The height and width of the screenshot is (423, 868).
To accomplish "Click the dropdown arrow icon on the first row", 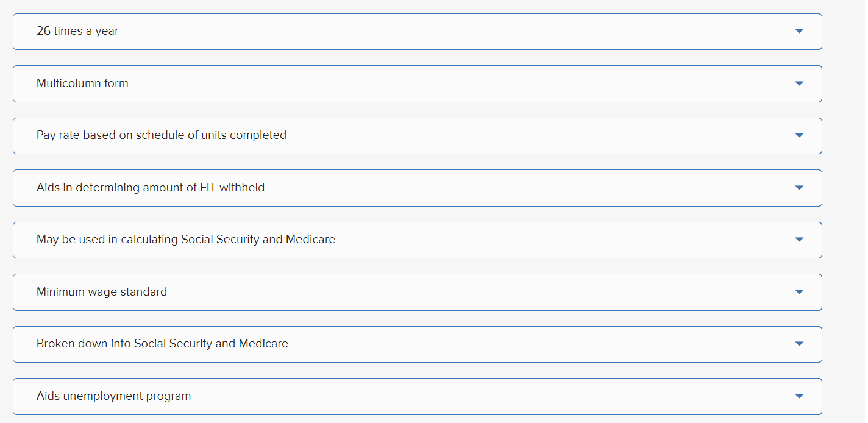I will pyautogui.click(x=799, y=31).
